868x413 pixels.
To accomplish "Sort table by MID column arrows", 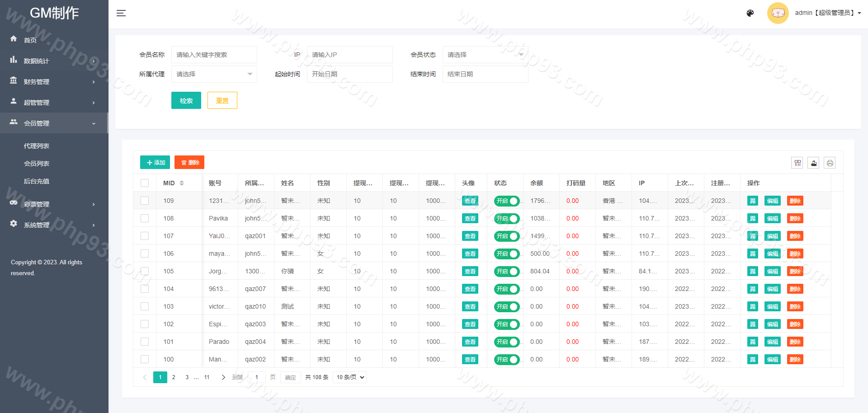I will click(182, 183).
